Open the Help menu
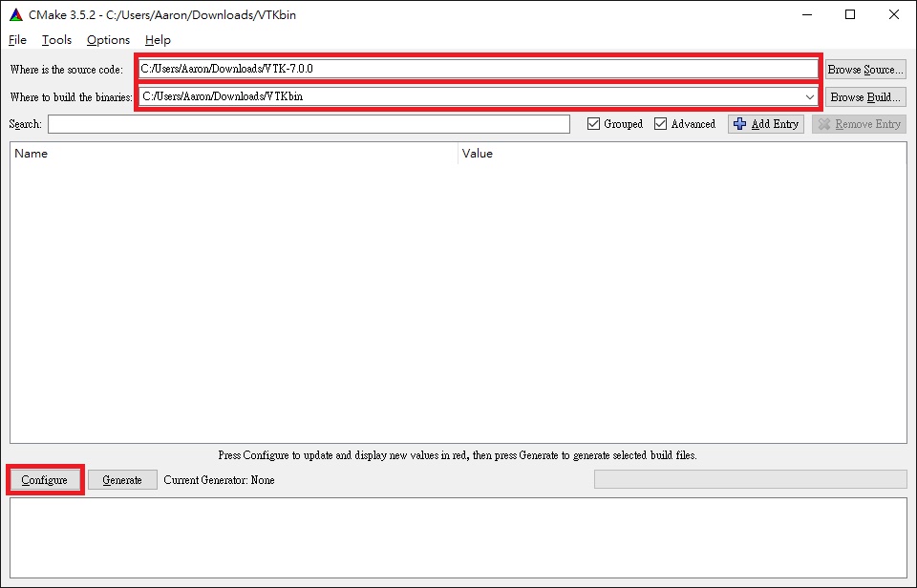 coord(158,40)
